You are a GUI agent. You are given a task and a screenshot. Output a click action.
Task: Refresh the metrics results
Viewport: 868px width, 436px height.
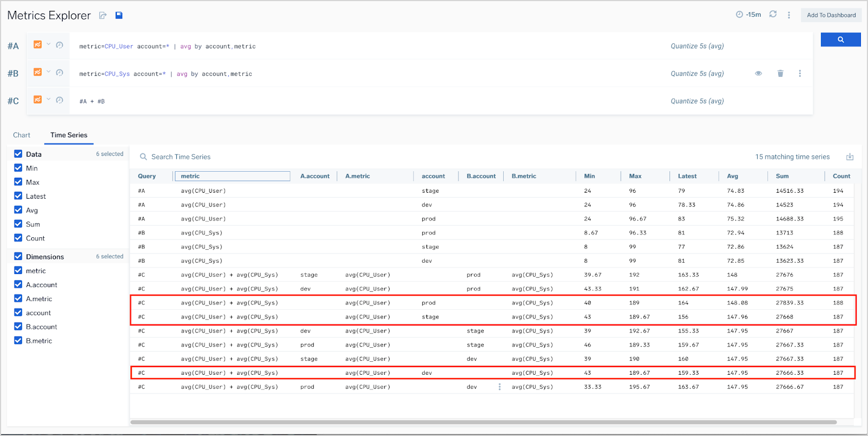coord(773,14)
